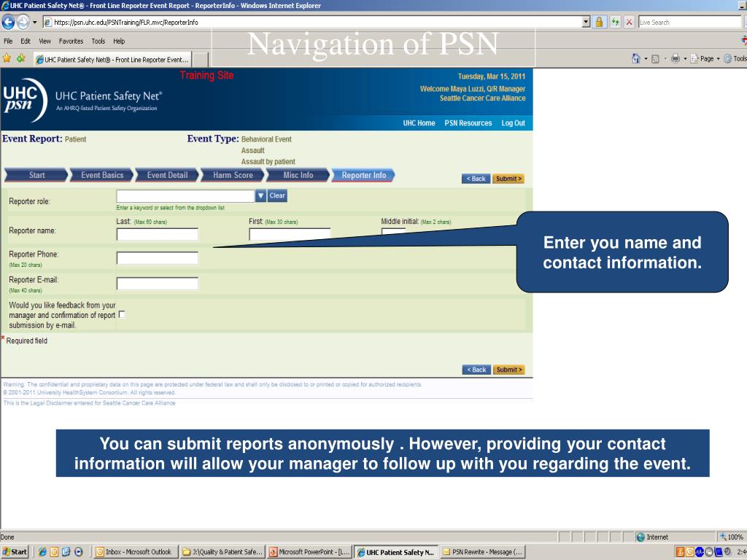Switch to Quality & Patient Safe folder window

coord(222,552)
